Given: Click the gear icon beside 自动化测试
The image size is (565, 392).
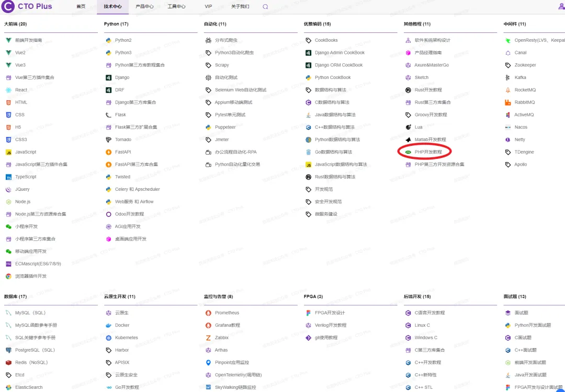Looking at the screenshot, I should pos(208,77).
